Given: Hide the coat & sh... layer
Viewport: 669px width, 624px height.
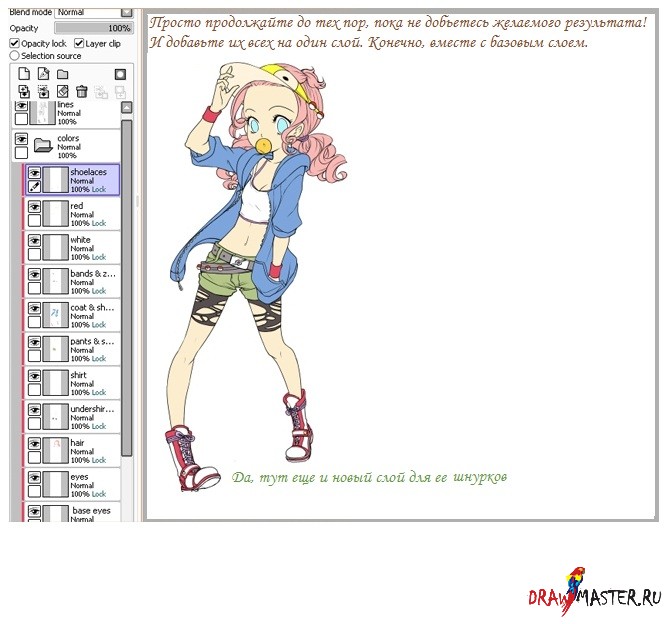Looking at the screenshot, I should pos(35,308).
